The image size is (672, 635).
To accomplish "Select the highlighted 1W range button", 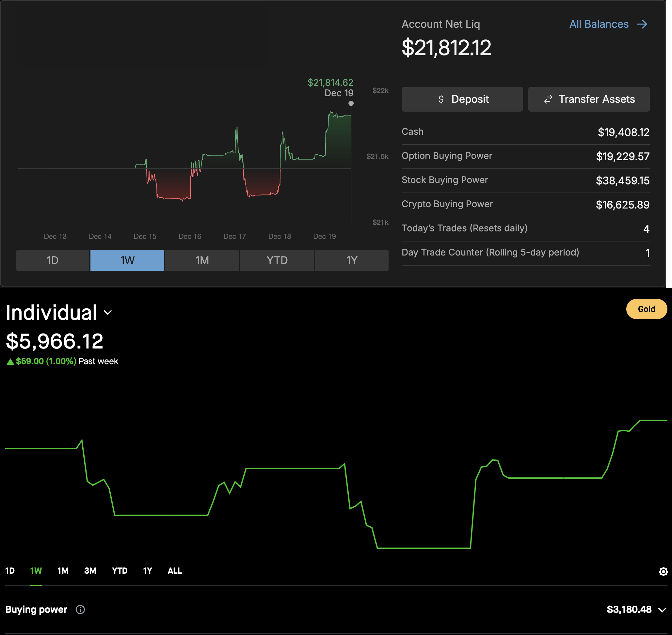I will (127, 260).
